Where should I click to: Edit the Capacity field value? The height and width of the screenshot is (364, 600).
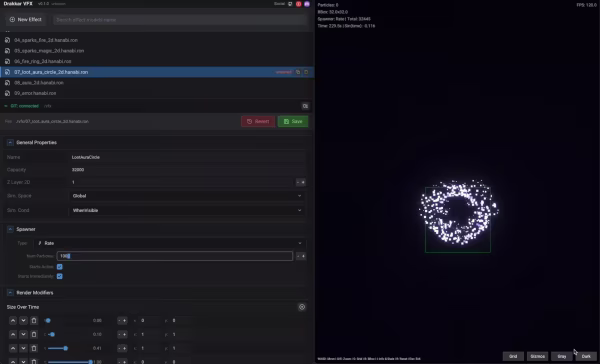click(x=188, y=170)
